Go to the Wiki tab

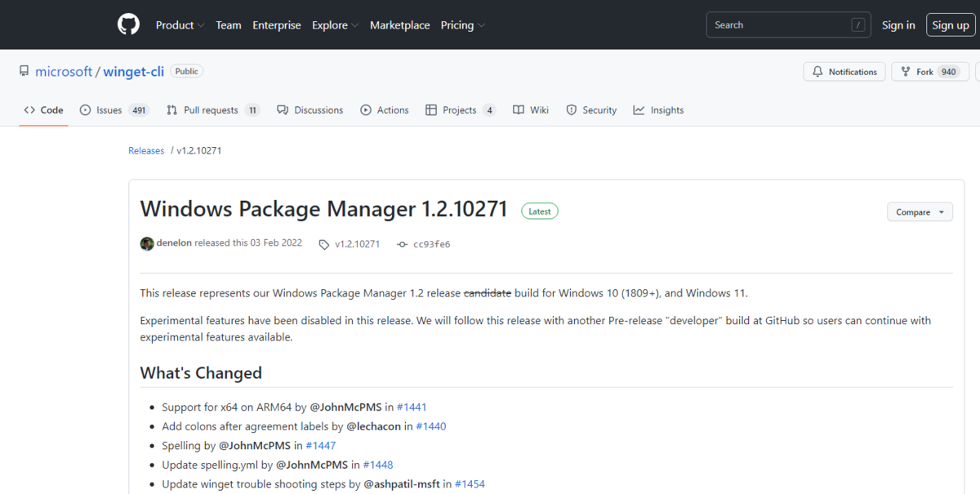pos(531,110)
